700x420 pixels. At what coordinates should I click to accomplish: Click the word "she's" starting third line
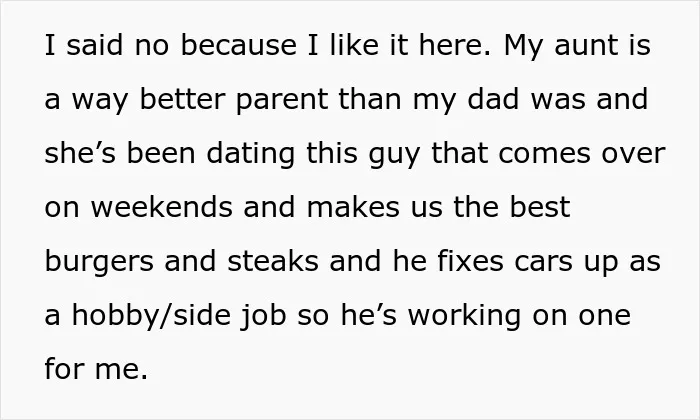point(80,153)
